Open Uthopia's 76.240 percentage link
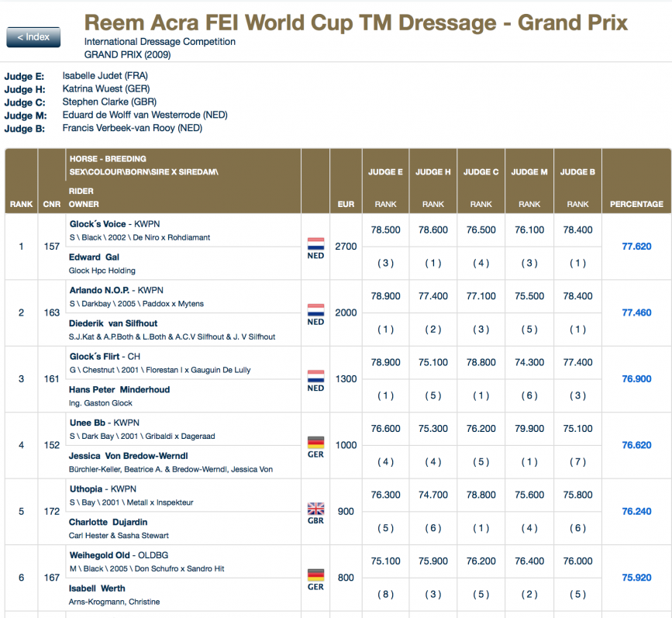This screenshot has width=672, height=618. coord(636,512)
